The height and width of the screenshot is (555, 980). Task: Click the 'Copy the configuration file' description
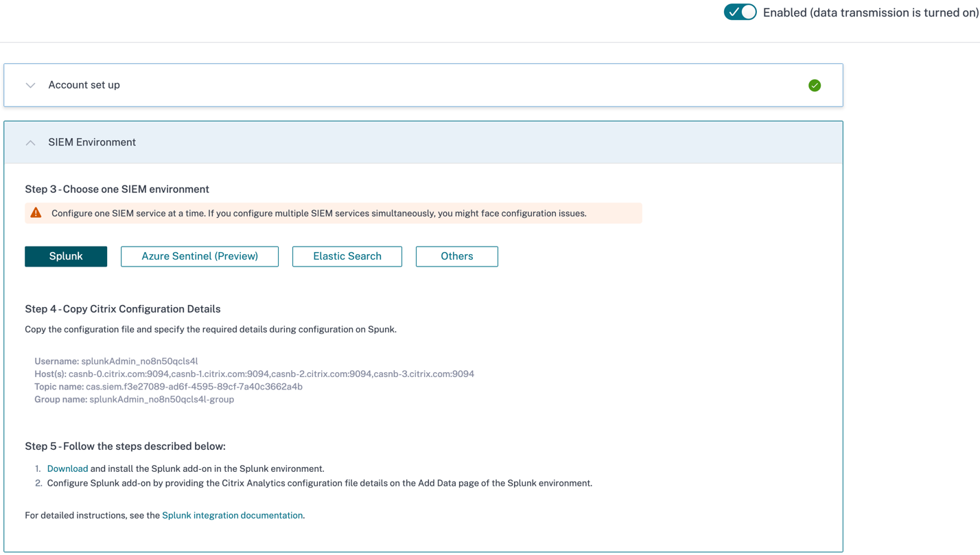click(211, 329)
